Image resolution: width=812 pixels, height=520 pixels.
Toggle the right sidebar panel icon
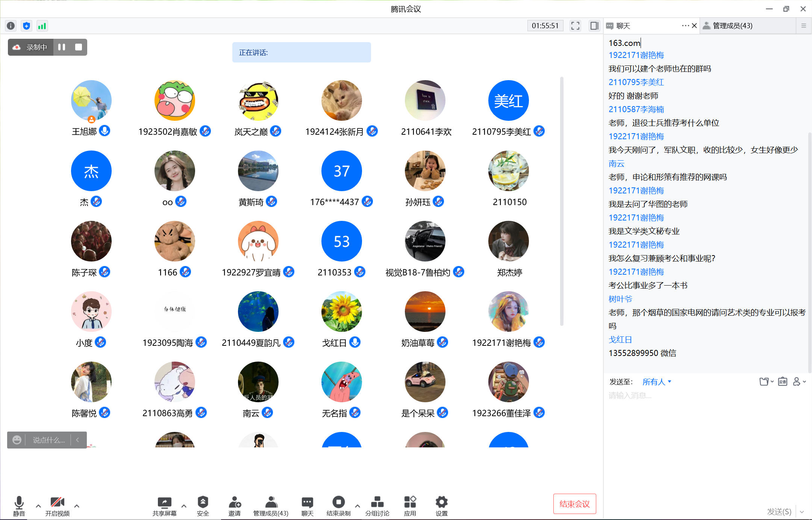[594, 26]
